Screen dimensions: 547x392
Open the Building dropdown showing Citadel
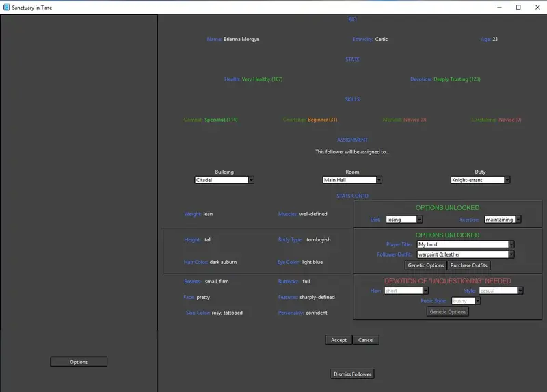click(224, 180)
